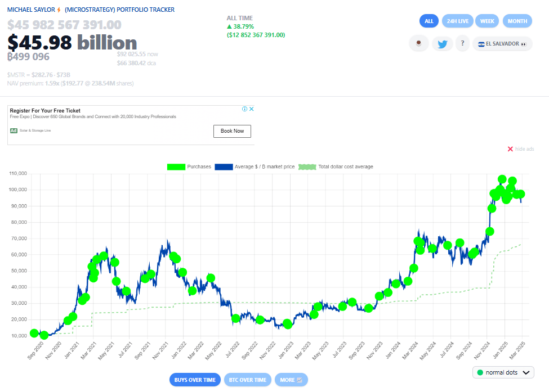Viewport: 549px width, 392px height.
Task: Click the question mark help button
Action: tap(462, 43)
